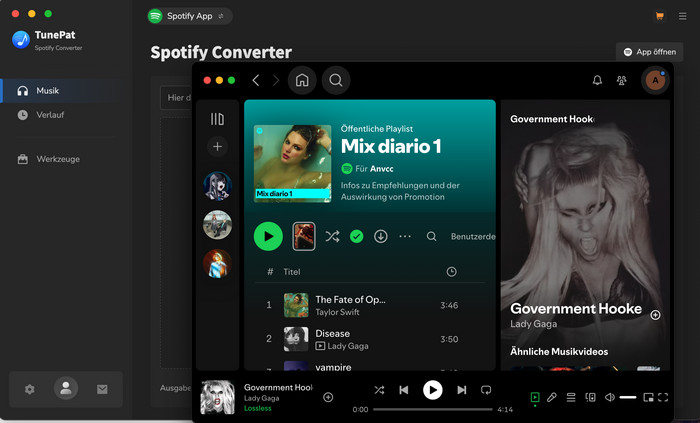Open the TunePat shopping cart icon
Image resolution: width=700 pixels, height=423 pixels.
(x=659, y=16)
